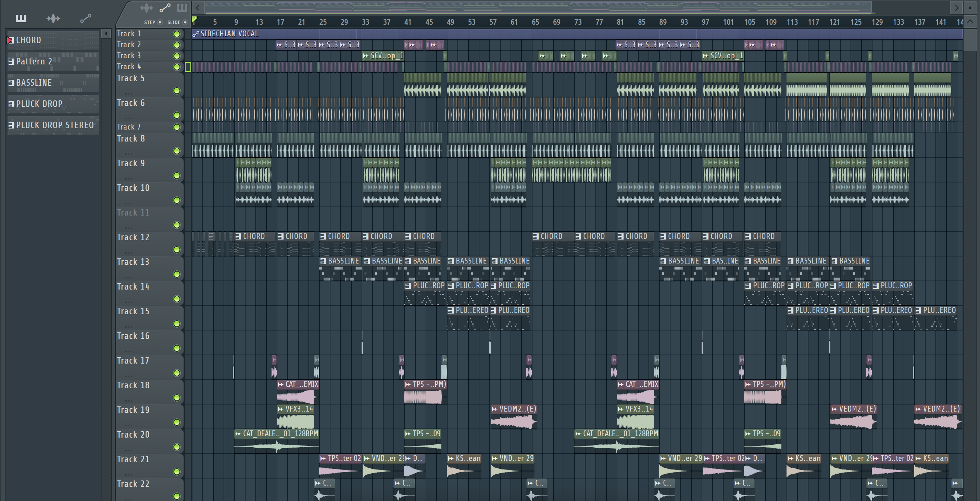The height and width of the screenshot is (501, 980).
Task: Click the scroll-right arrow above the timeline
Action: 956,8
